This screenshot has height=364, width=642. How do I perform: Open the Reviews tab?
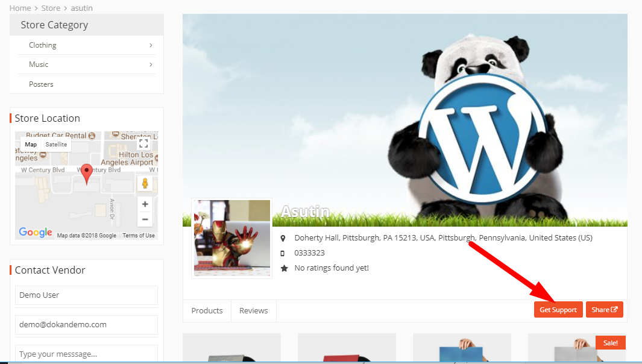coord(254,311)
